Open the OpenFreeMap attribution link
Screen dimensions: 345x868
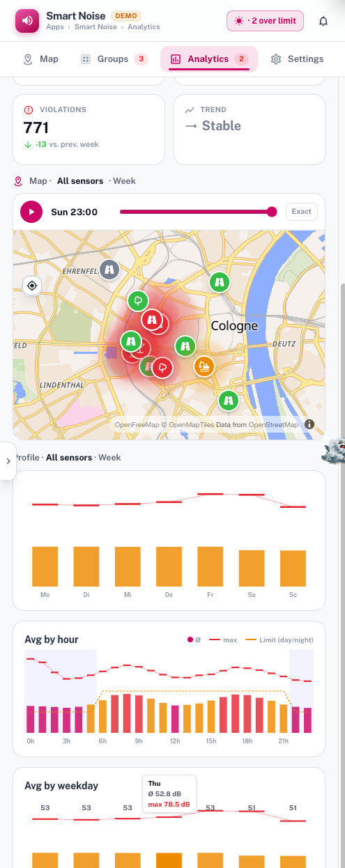coord(137,424)
